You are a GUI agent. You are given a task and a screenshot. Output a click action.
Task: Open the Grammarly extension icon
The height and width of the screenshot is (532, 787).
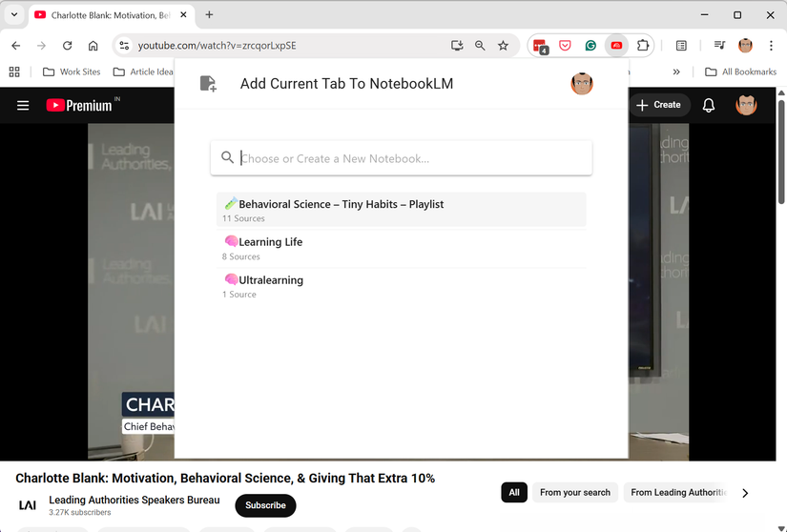(x=590, y=46)
